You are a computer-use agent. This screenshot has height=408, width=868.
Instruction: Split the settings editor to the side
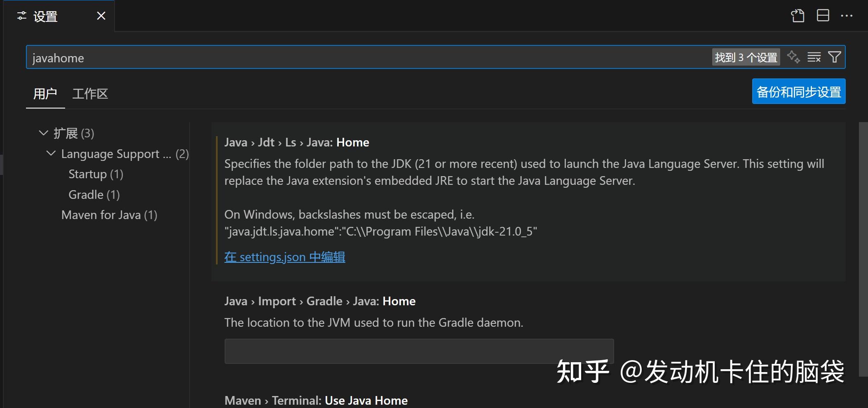tap(823, 15)
